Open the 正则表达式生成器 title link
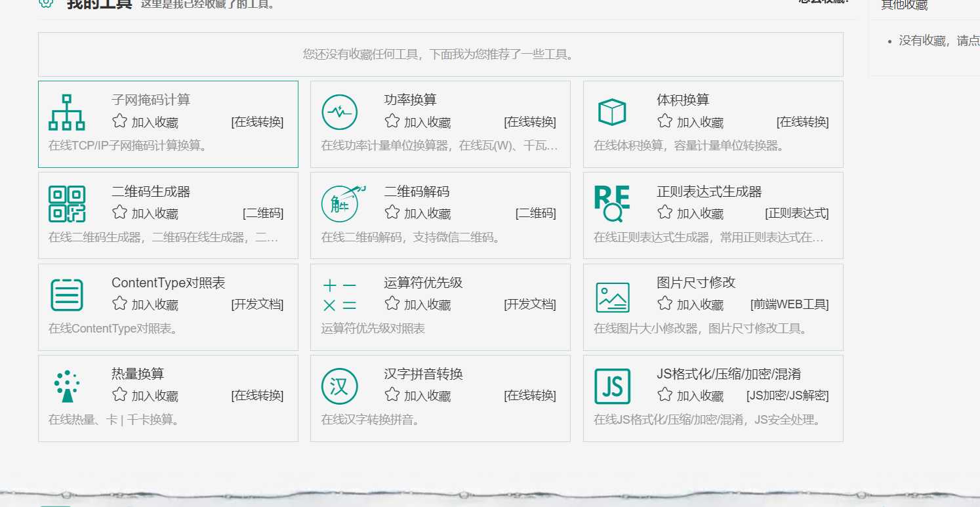Viewport: 980px width, 507px height. point(710,192)
